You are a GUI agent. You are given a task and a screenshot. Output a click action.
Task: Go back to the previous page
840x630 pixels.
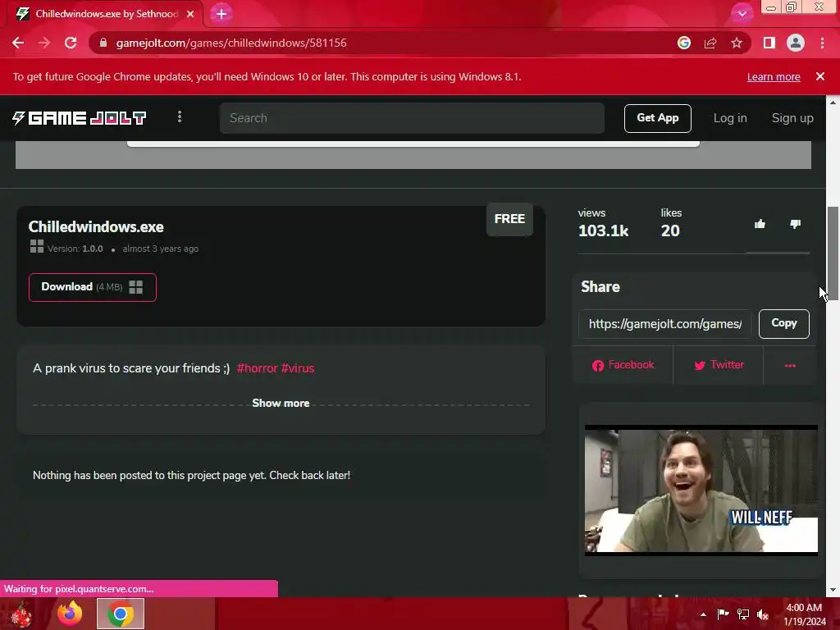click(x=18, y=43)
